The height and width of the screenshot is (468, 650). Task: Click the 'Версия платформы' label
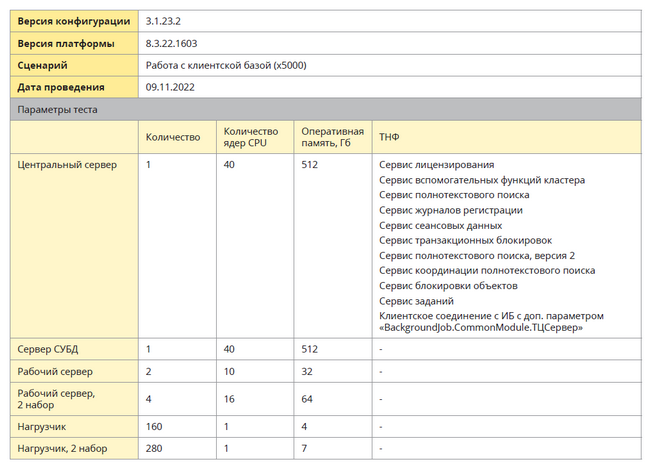click(x=66, y=44)
